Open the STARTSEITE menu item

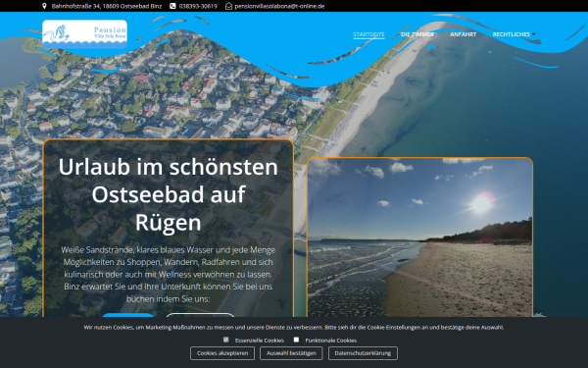368,34
